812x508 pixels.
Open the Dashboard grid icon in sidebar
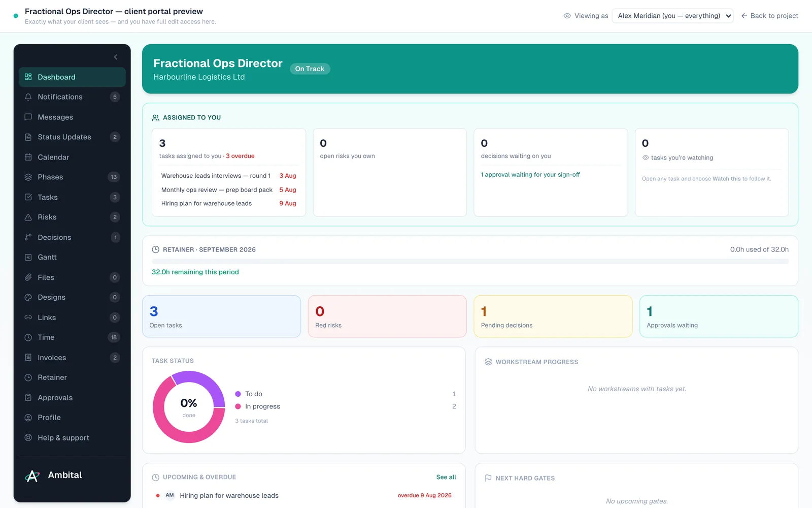click(x=28, y=77)
